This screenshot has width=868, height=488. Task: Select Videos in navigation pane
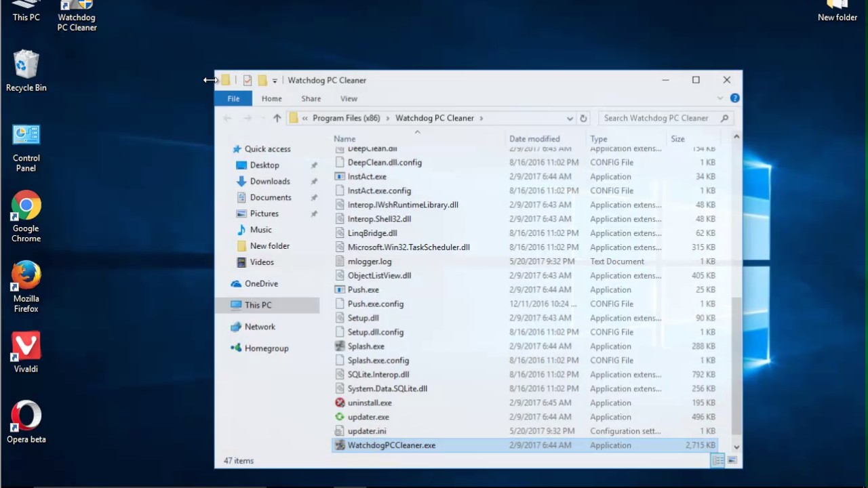click(x=262, y=262)
